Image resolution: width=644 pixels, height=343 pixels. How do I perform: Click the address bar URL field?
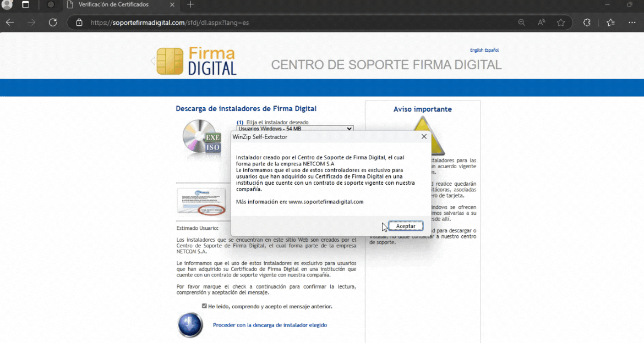[x=297, y=23]
